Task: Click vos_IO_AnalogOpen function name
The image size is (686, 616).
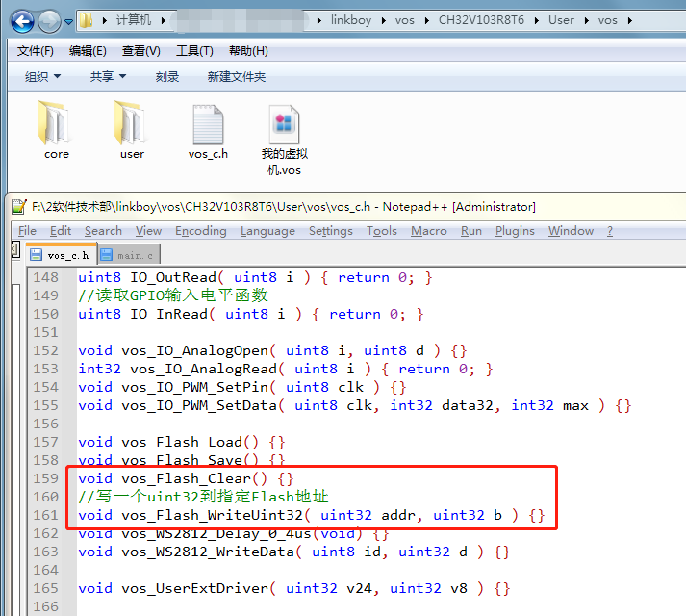Action: 194,350
